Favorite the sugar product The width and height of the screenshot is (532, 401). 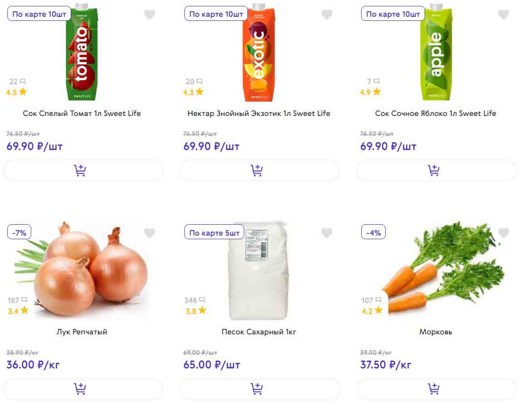click(327, 233)
